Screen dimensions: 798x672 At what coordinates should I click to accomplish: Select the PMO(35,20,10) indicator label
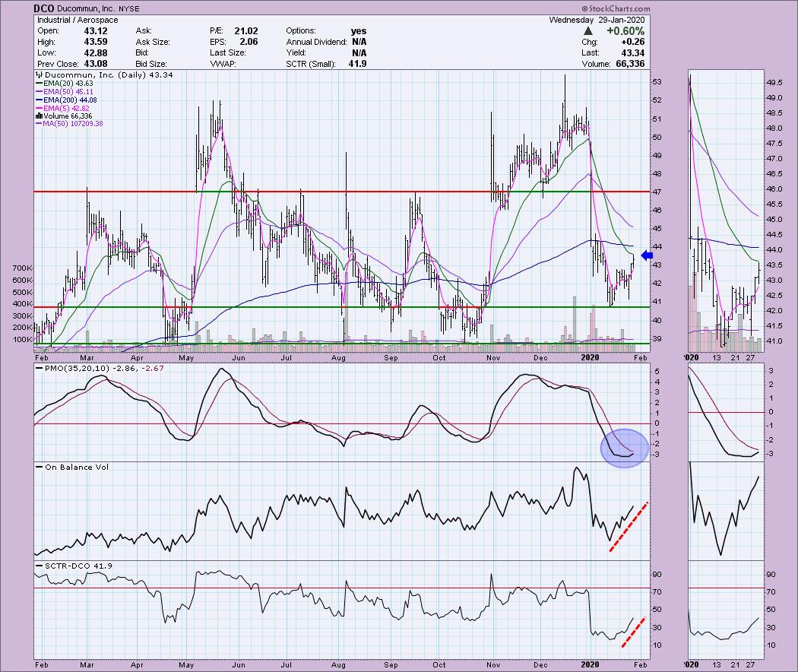76,368
